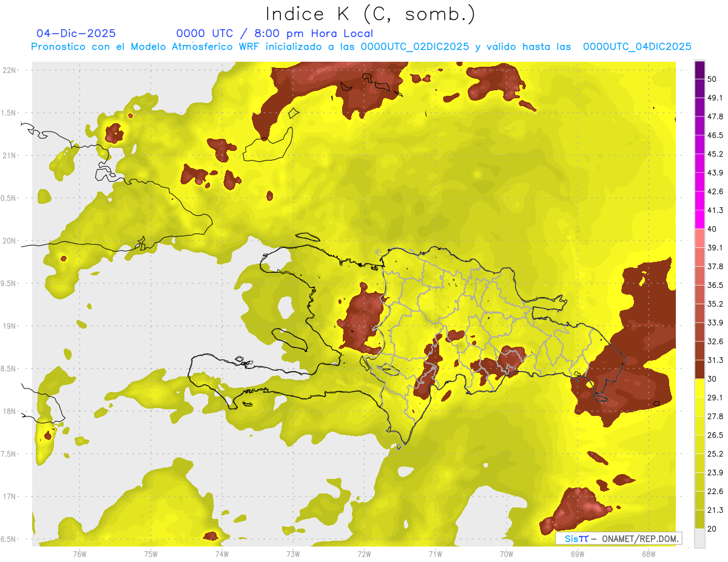Click the legend value "47.8"
The image size is (728, 562).
(x=715, y=116)
